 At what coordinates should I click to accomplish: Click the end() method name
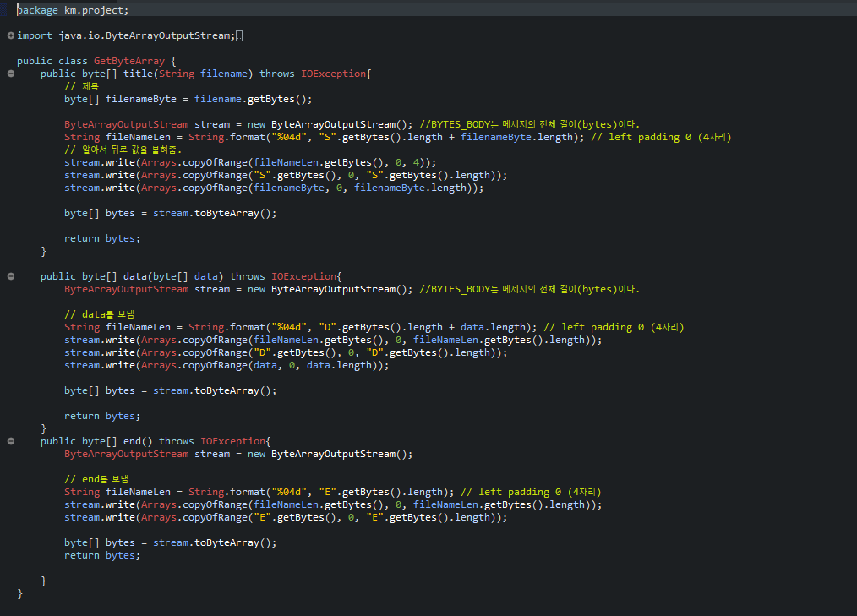[x=137, y=440]
